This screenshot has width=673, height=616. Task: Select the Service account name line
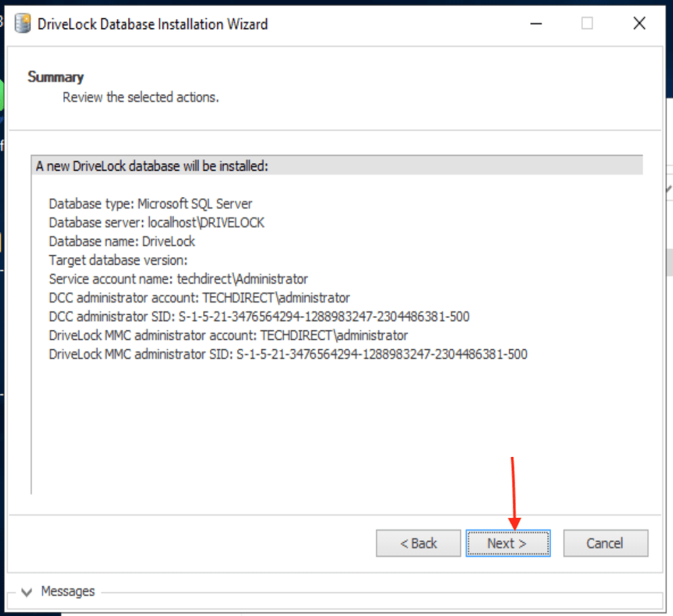[178, 279]
